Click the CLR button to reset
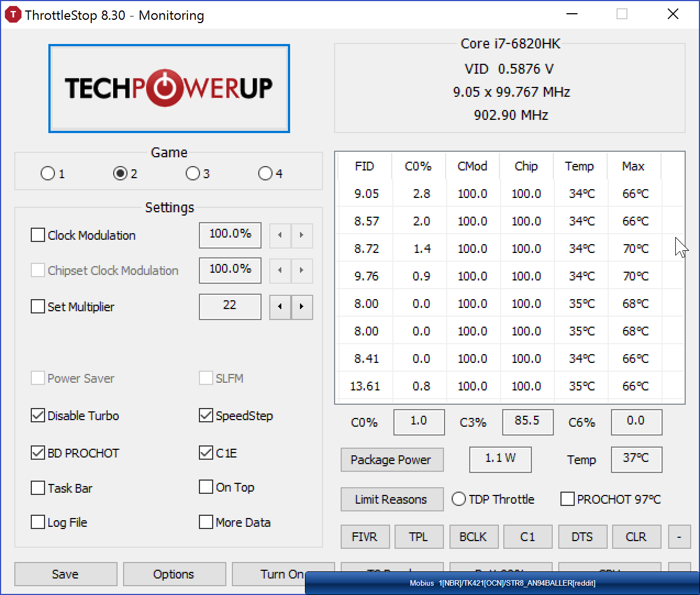This screenshot has width=700, height=595. coord(636,537)
